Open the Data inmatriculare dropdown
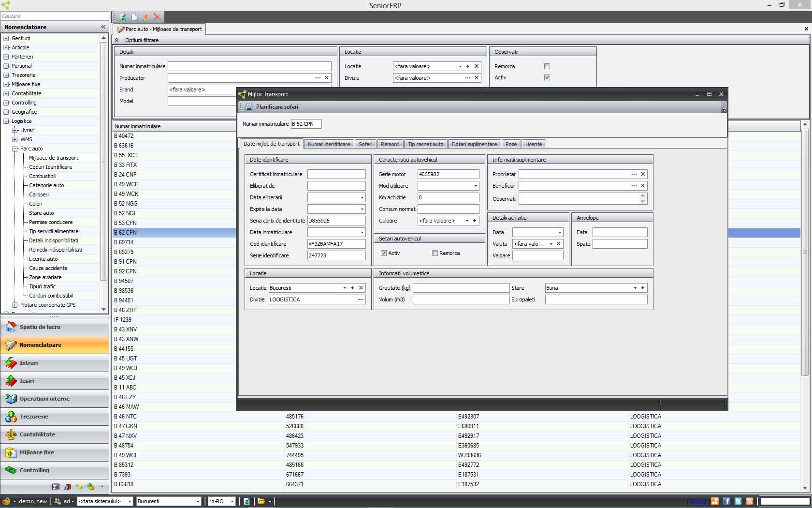The height and width of the screenshot is (508, 812). [x=362, y=232]
